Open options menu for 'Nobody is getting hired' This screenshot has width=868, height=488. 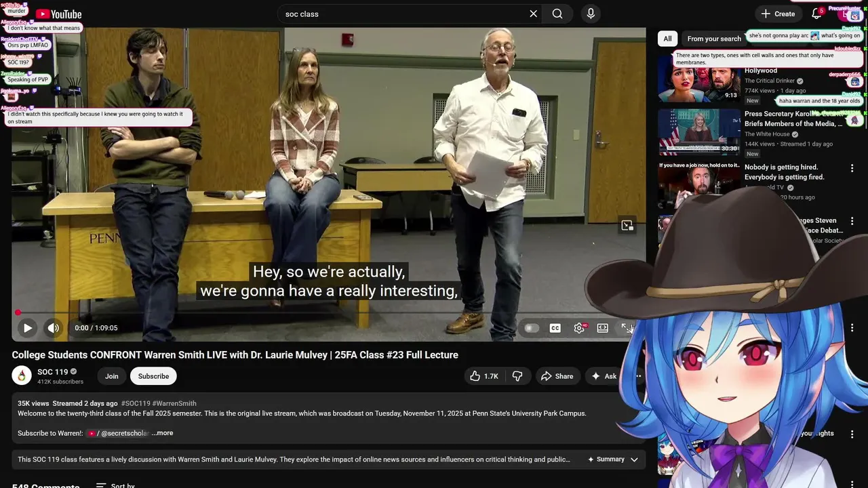(x=852, y=168)
